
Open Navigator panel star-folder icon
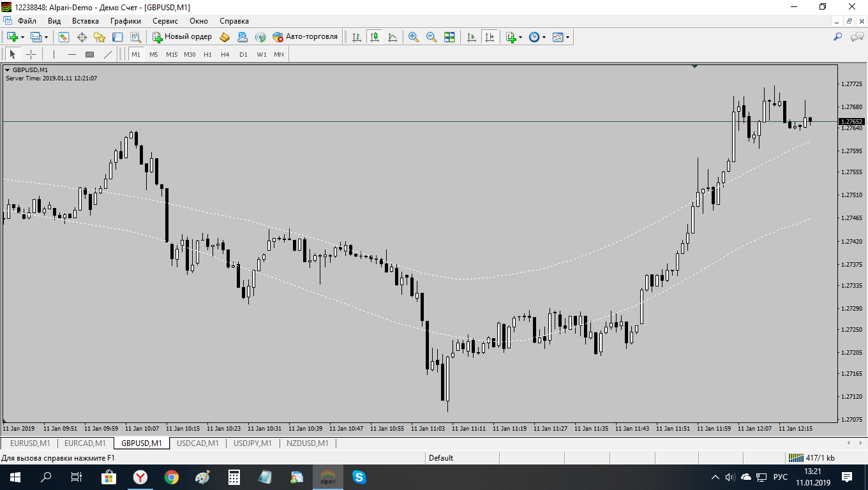click(x=100, y=37)
